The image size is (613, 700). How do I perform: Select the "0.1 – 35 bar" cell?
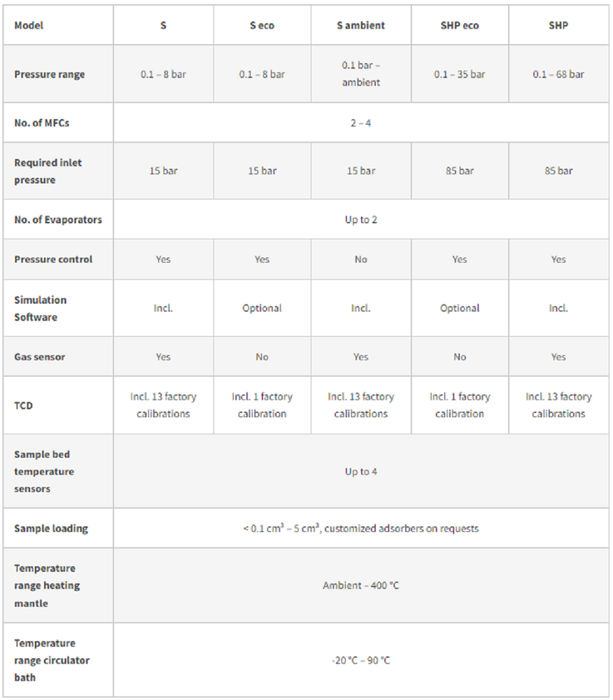[x=459, y=74]
